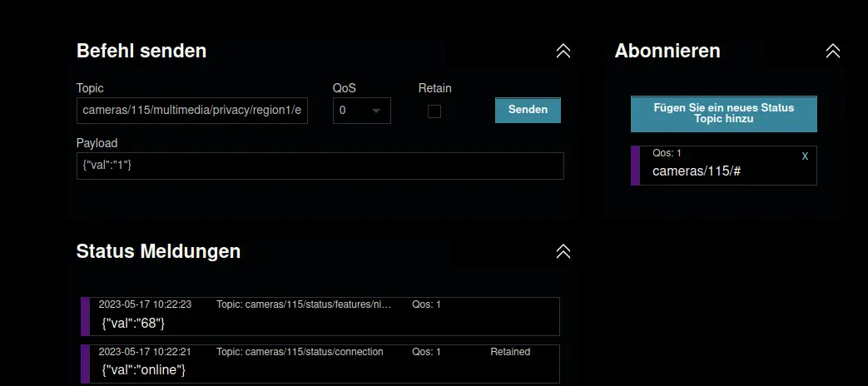Click the purple marker of the 10:22:23 message
The image size is (868, 386).
(x=85, y=316)
